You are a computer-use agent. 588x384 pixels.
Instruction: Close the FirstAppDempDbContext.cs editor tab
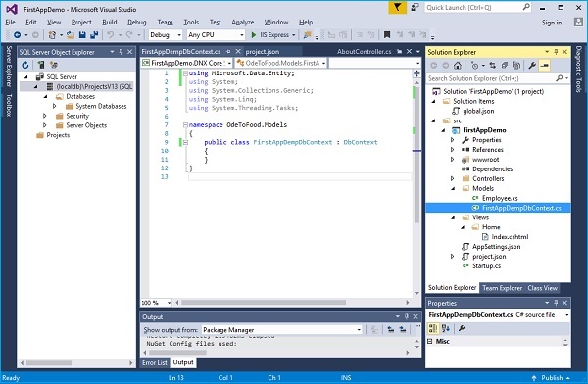(x=238, y=51)
